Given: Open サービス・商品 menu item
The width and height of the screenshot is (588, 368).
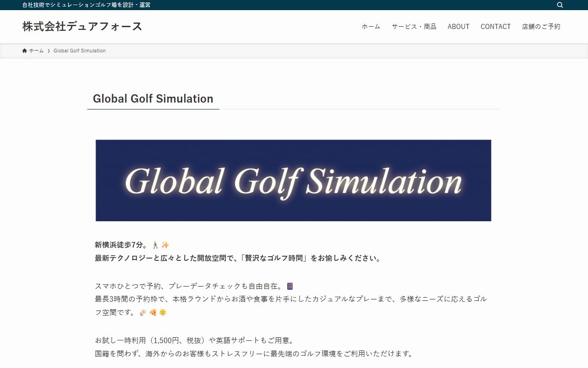Looking at the screenshot, I should coord(414,27).
